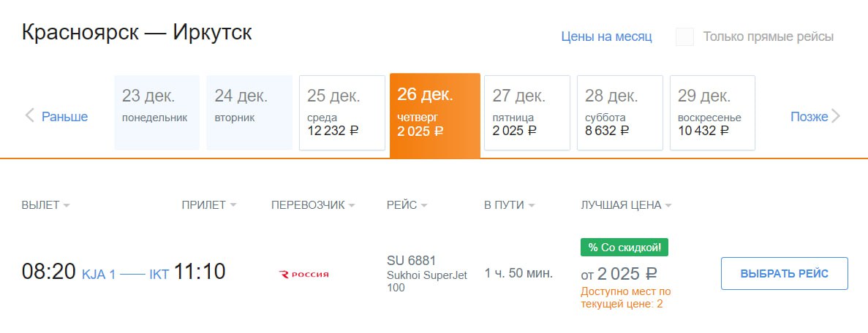This screenshot has height=333, width=868.
Task: Enable the Только прямые рейсы checkbox
Action: (x=685, y=37)
